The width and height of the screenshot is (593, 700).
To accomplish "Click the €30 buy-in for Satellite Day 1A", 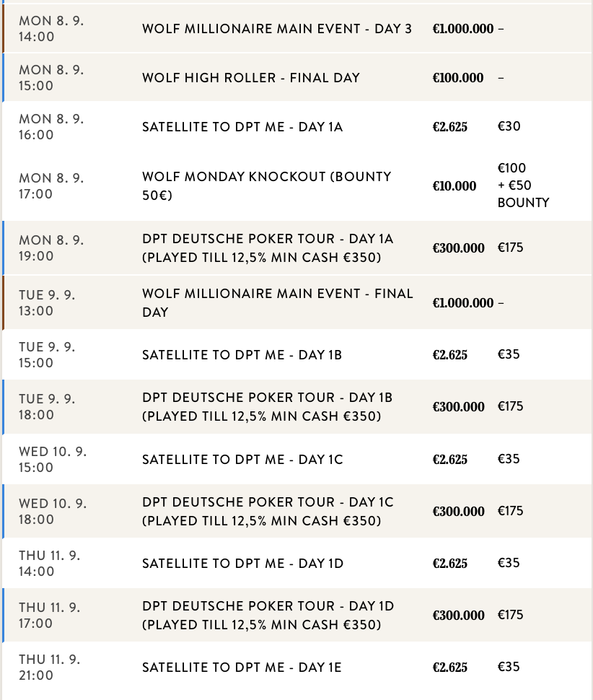I will (x=509, y=126).
